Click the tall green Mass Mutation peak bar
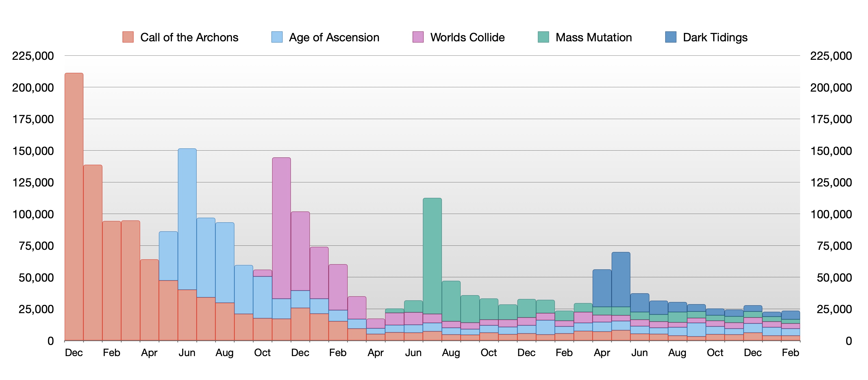Viewport: 868px width, 380px height. [x=432, y=256]
